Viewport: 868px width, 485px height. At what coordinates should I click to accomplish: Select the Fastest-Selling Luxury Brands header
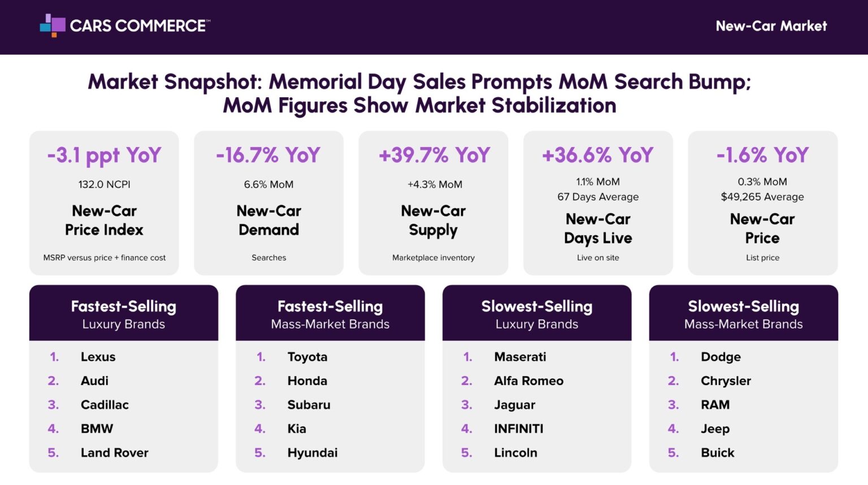(124, 314)
